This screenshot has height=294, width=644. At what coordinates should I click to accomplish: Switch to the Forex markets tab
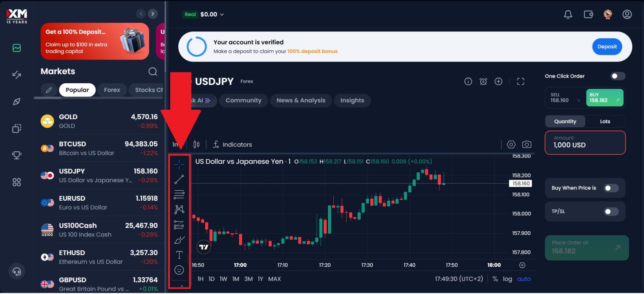click(112, 90)
